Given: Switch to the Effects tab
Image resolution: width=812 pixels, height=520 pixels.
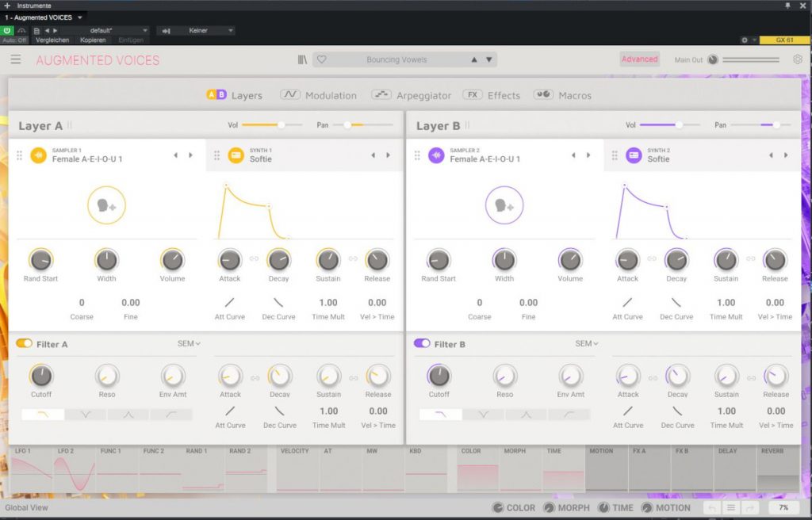Looking at the screenshot, I should pyautogui.click(x=492, y=95).
